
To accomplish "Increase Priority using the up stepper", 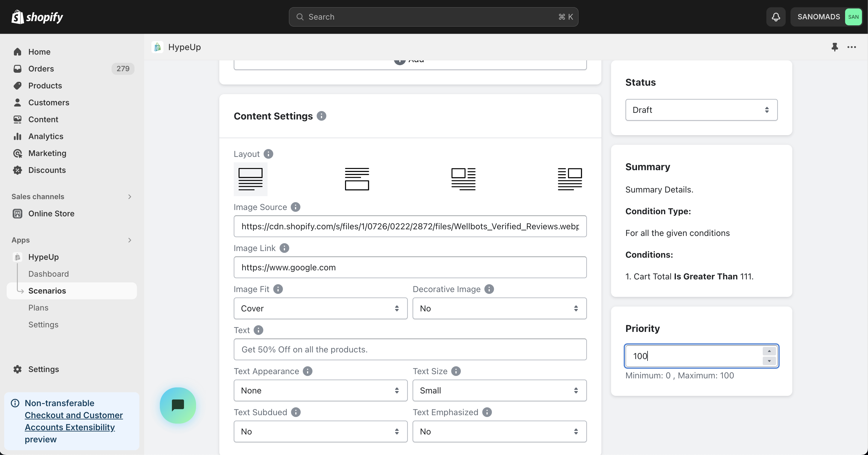I will (x=769, y=351).
